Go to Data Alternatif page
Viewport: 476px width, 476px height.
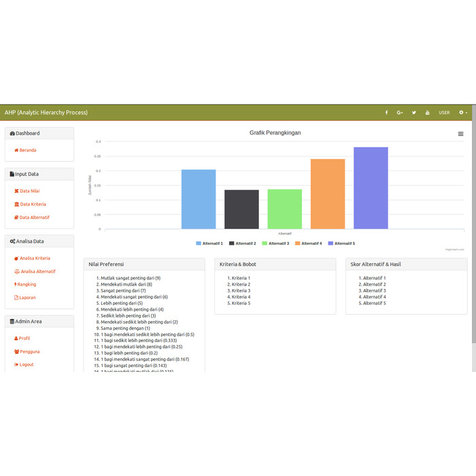coord(34,218)
